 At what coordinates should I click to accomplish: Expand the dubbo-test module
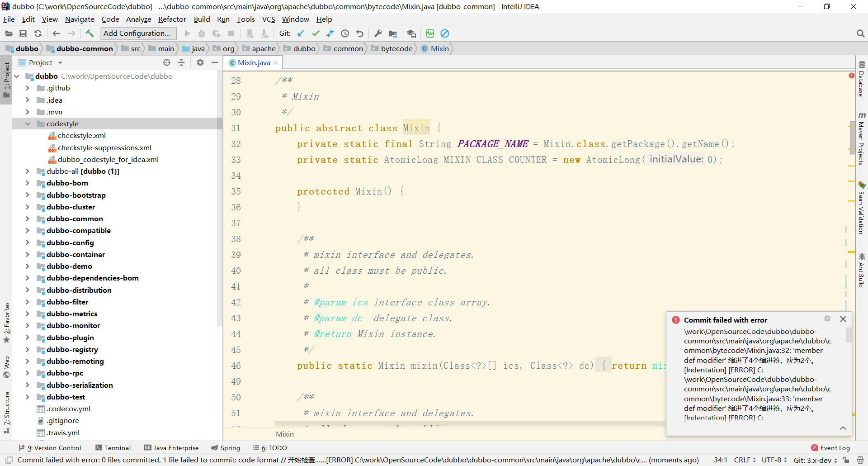(x=27, y=397)
